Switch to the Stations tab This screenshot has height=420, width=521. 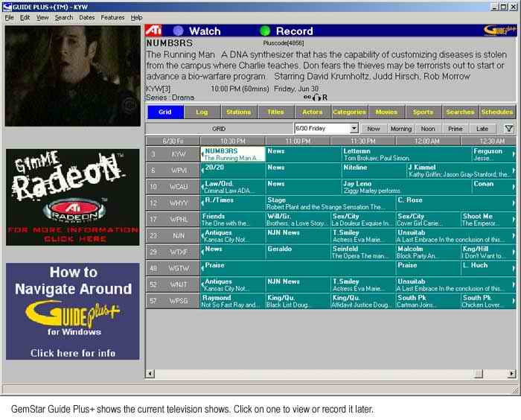239,112
